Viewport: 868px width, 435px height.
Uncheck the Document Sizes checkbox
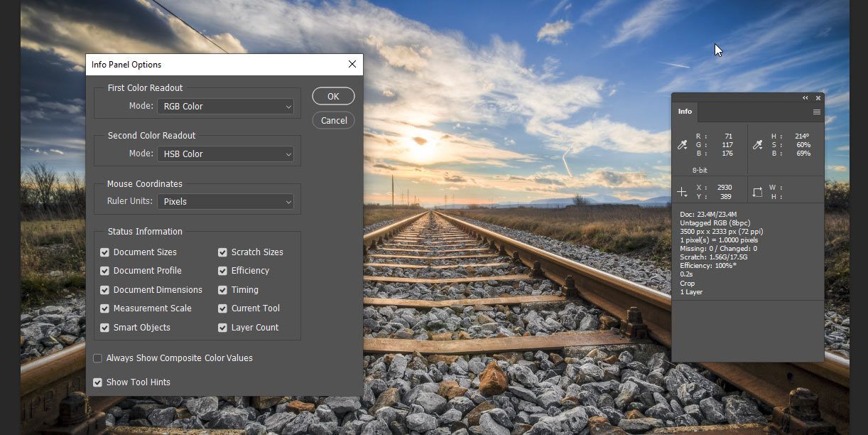pos(104,252)
